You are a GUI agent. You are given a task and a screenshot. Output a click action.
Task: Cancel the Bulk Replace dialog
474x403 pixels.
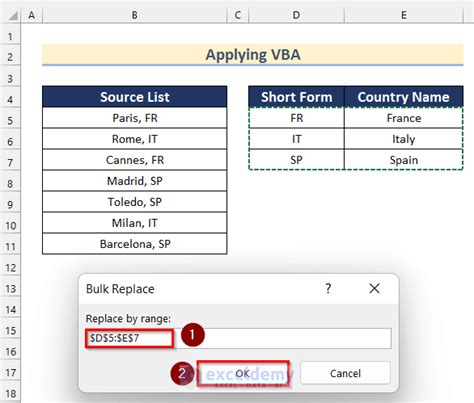pos(345,373)
